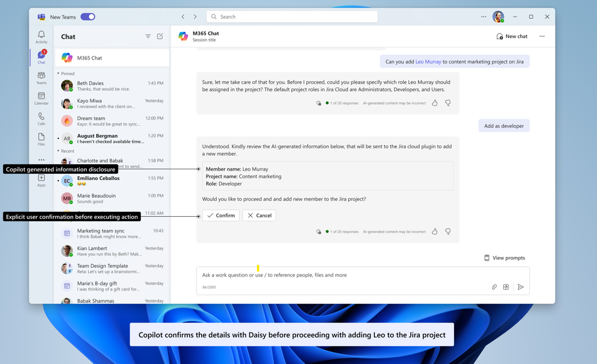Viewport: 597px width, 364px height.
Task: Click the Leo Murray mention link
Action: (428, 61)
